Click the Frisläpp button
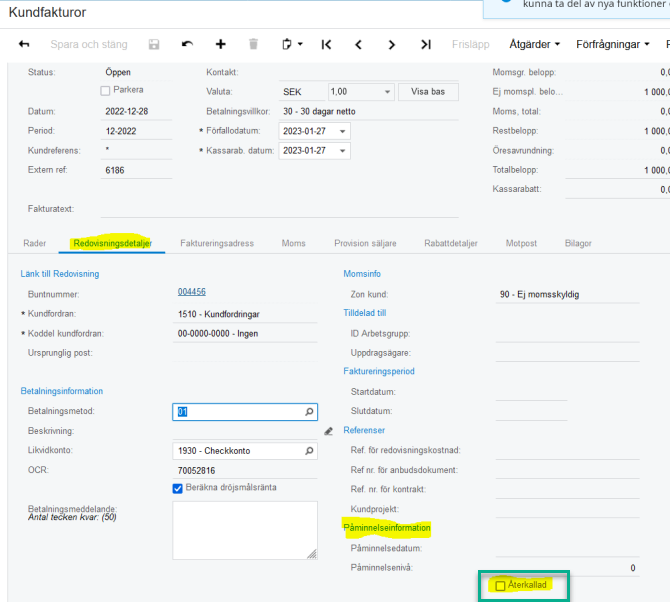Viewport: 670px width, 602px height. pyautogui.click(x=470, y=44)
